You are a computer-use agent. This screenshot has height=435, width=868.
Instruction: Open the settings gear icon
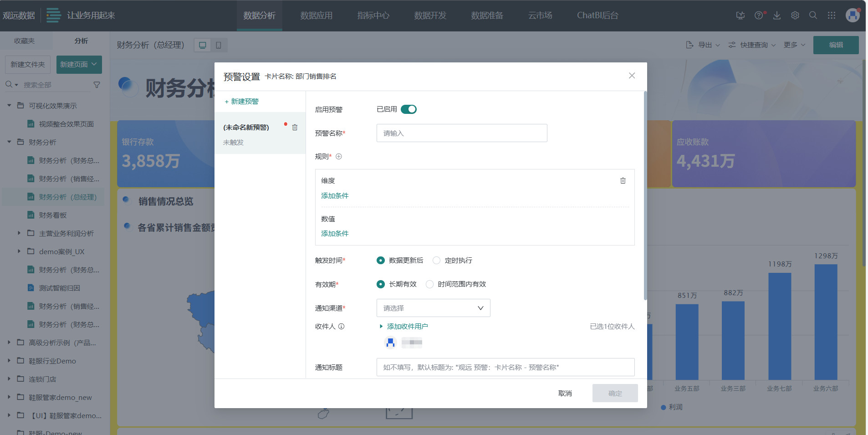[795, 15]
